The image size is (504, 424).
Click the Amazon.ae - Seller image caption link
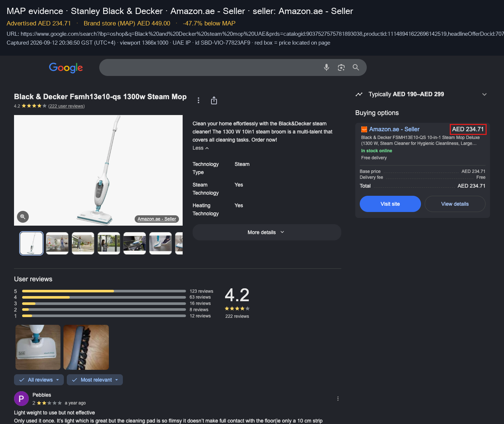157,219
